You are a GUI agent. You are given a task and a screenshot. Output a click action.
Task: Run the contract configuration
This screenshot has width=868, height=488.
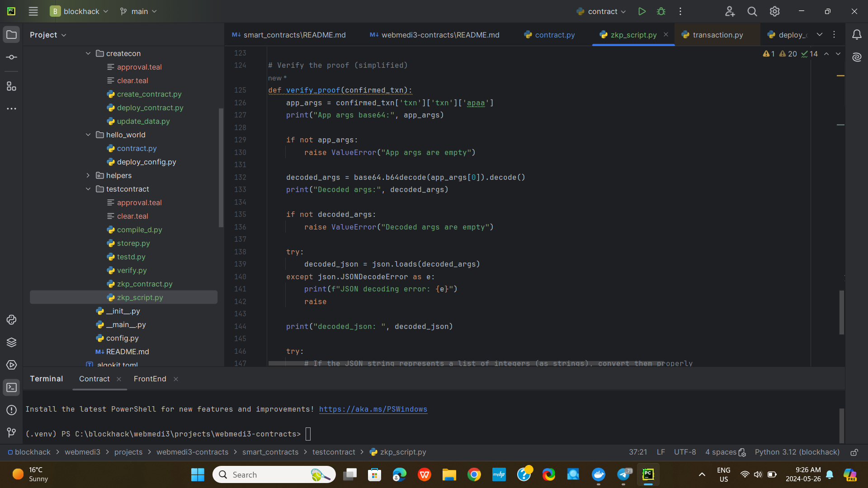pos(642,11)
